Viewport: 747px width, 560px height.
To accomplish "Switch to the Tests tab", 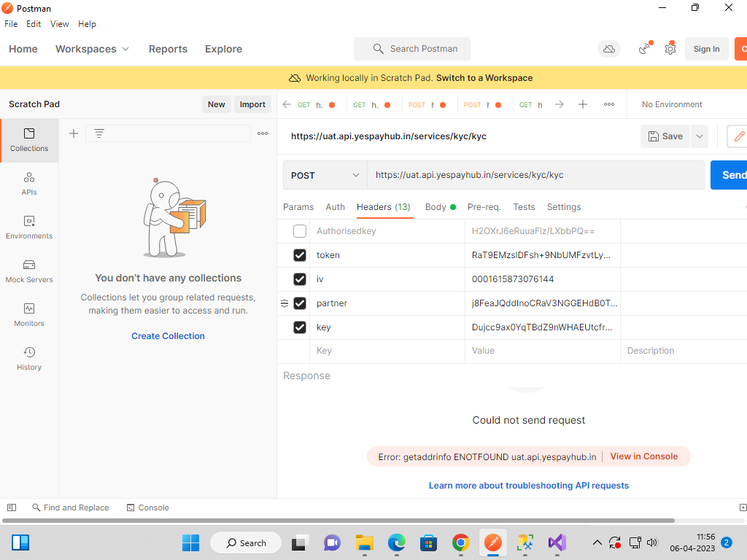I will point(524,207).
